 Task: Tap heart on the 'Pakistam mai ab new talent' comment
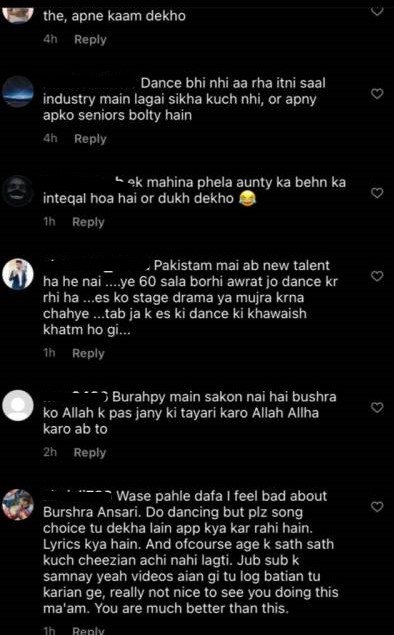pos(377,276)
